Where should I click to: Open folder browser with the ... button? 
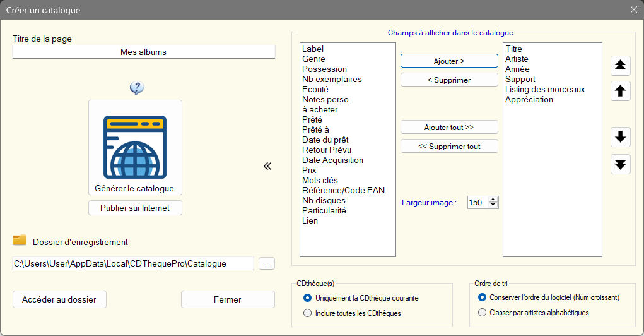[267, 263]
